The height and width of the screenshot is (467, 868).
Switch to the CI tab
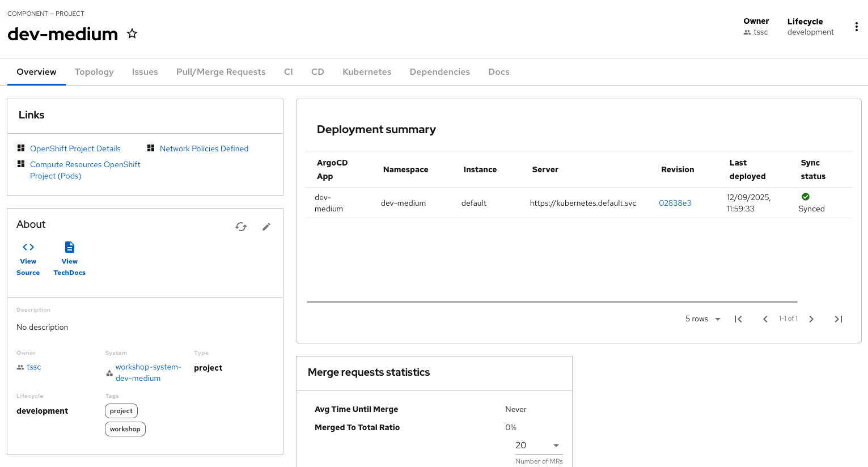coord(289,72)
